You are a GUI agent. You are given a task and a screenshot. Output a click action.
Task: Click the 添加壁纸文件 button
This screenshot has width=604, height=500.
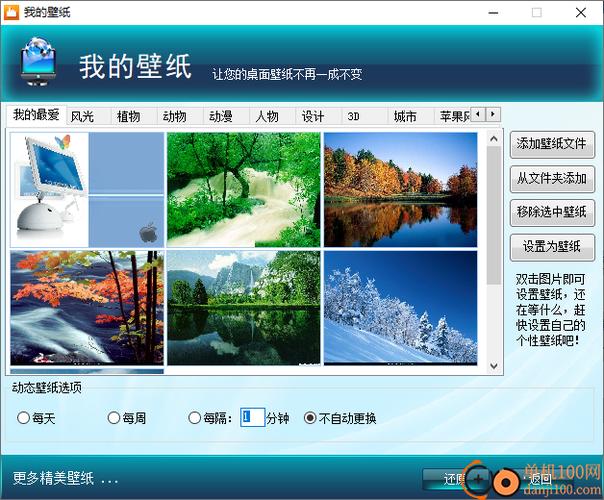552,144
